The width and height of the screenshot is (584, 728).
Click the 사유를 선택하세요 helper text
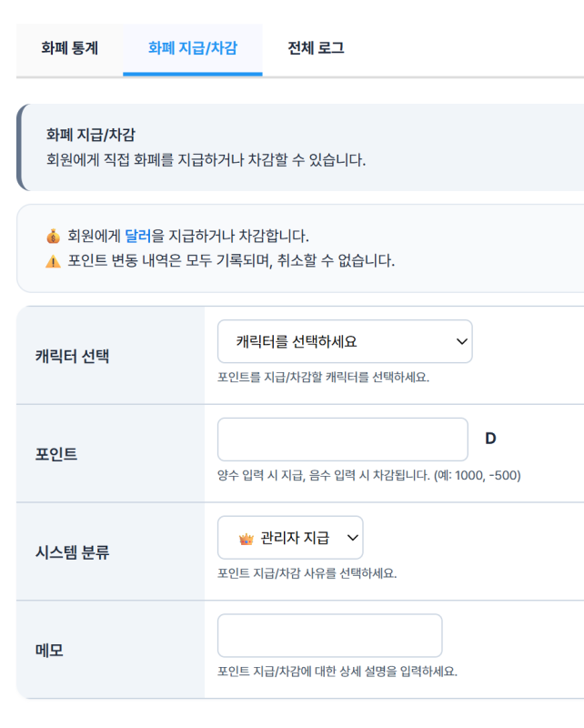point(307,573)
